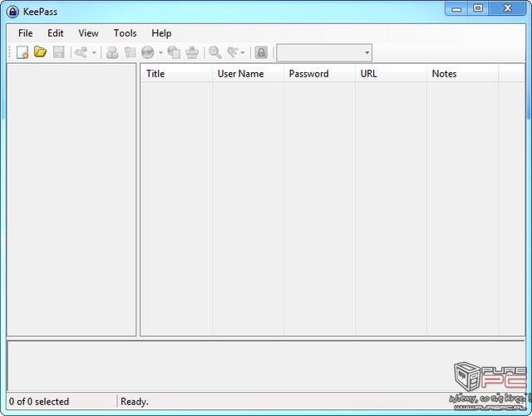The image size is (532, 416).
Task: Sort by the User Name column header
Action: [x=248, y=74]
